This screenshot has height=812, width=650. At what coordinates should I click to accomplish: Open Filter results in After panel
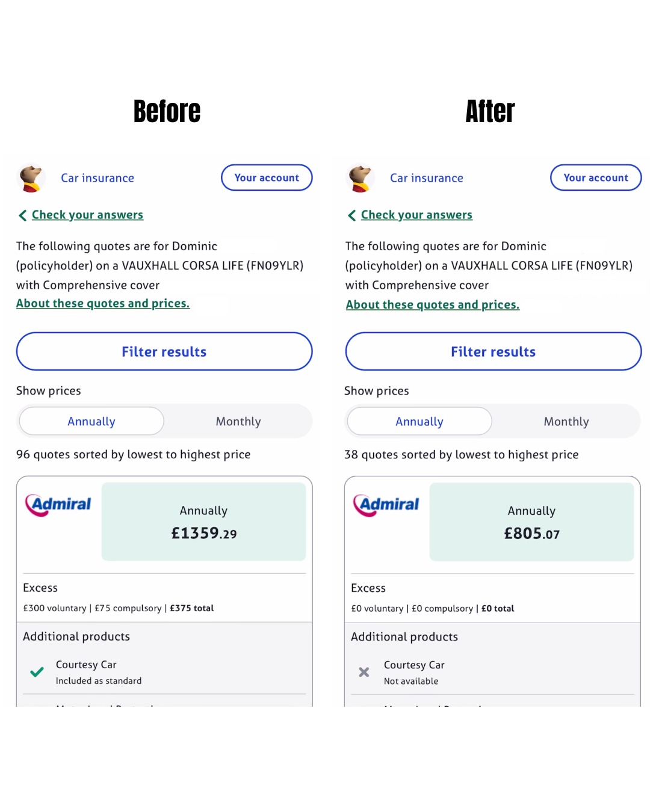(494, 351)
